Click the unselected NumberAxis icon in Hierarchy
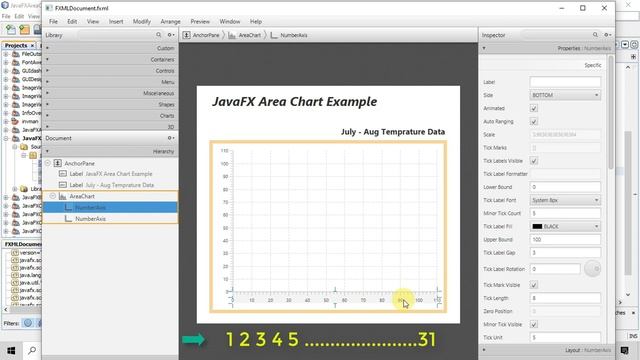 (x=68, y=219)
